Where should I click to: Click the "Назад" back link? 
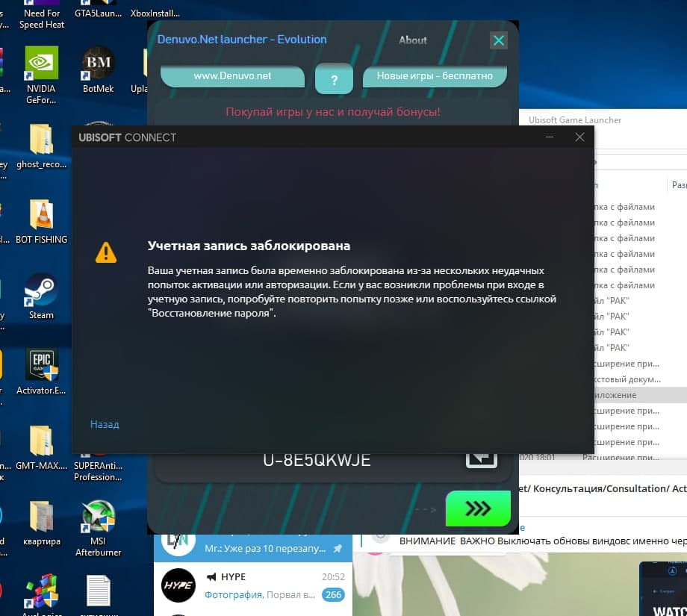point(105,424)
